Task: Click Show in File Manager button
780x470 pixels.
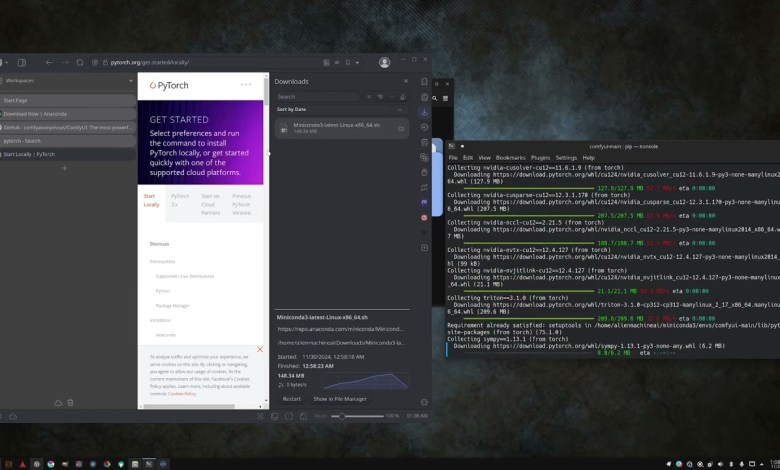Action: 340,399
